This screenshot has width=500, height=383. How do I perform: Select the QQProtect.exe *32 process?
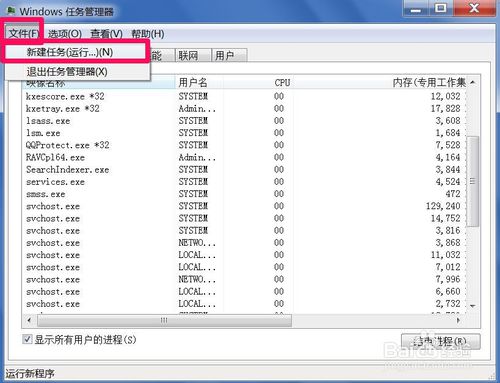tap(244, 145)
